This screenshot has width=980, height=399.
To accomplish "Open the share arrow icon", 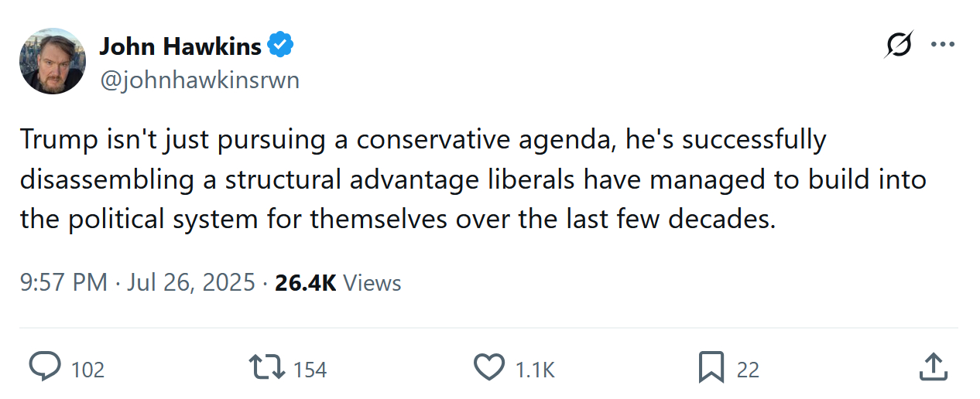I will coord(933,367).
